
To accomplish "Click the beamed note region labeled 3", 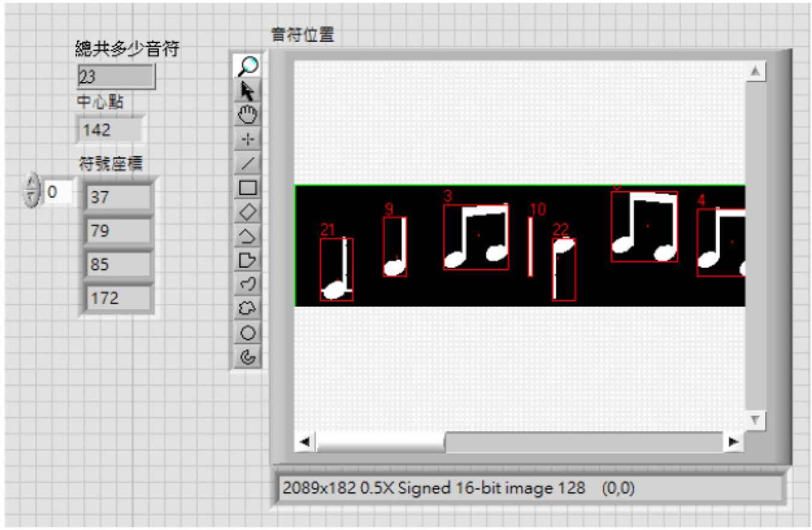I will coord(476,237).
